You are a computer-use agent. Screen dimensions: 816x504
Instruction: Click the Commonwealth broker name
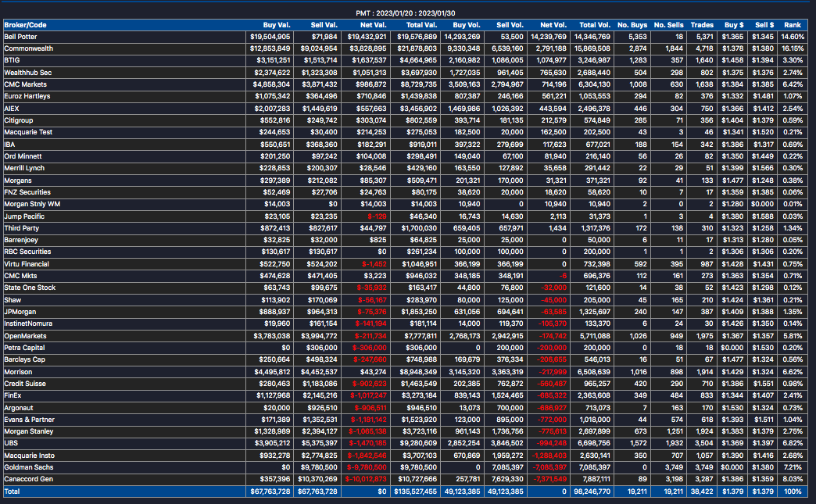coord(29,48)
